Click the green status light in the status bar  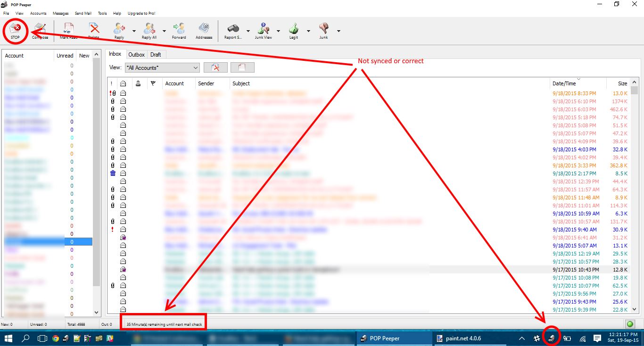pos(630,324)
